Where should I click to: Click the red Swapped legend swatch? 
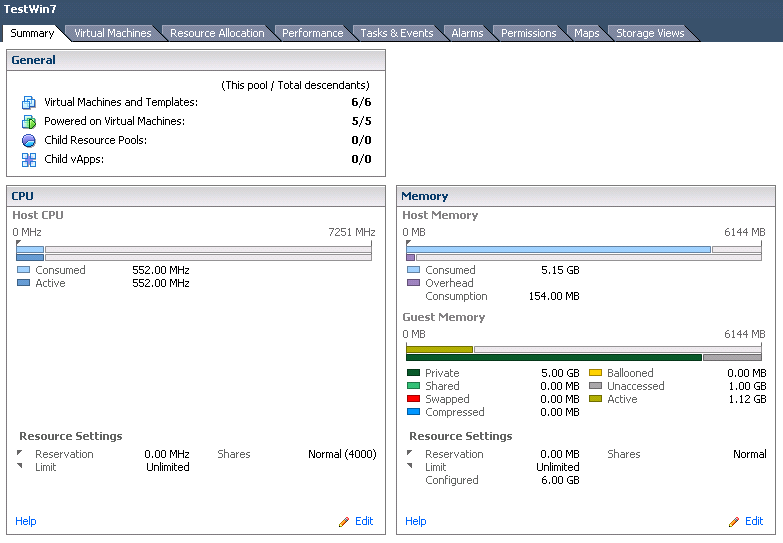coord(413,399)
